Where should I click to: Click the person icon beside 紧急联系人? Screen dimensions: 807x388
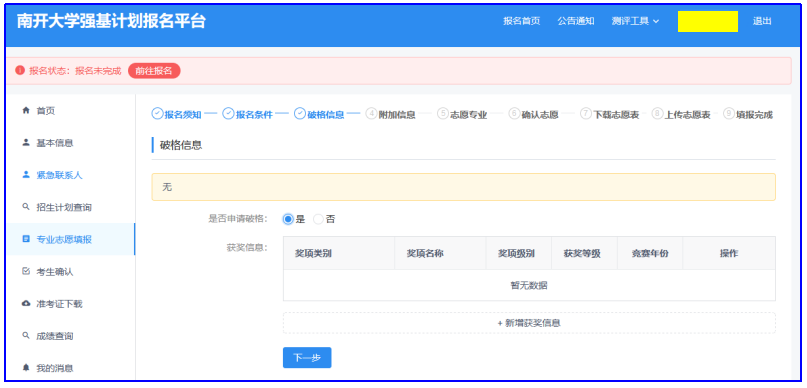point(26,175)
